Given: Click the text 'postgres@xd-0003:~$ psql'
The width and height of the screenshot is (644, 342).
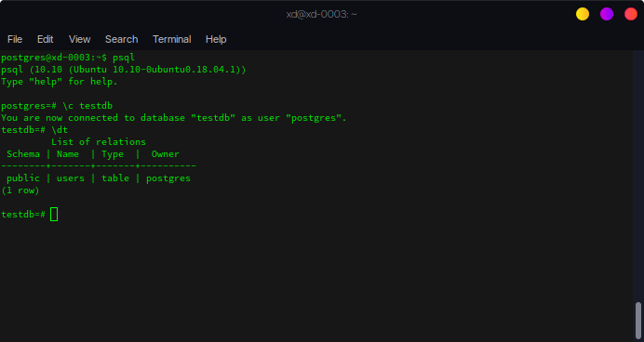Looking at the screenshot, I should point(68,58).
